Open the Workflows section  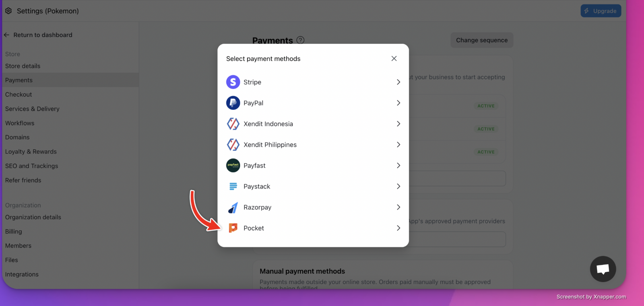point(20,123)
